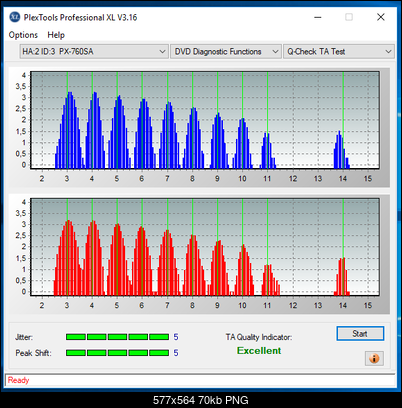Open the orange info button

click(374, 359)
